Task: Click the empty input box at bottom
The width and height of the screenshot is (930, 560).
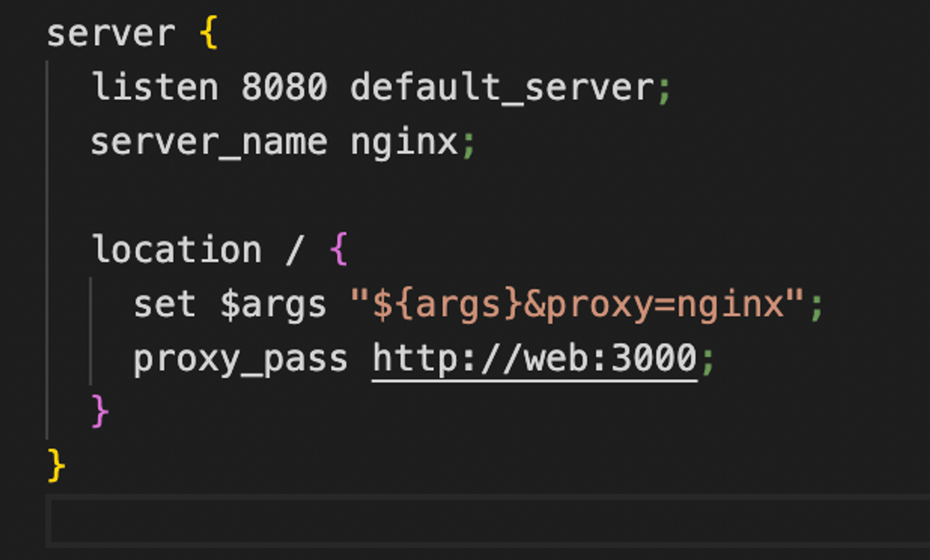Action: (490, 520)
